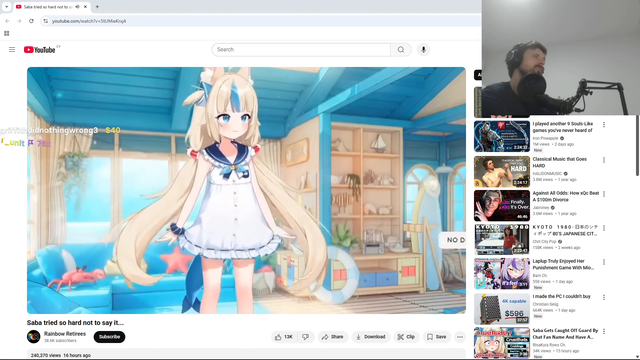Download the video
Viewport: 640px width, 360px height.
pyautogui.click(x=371, y=337)
